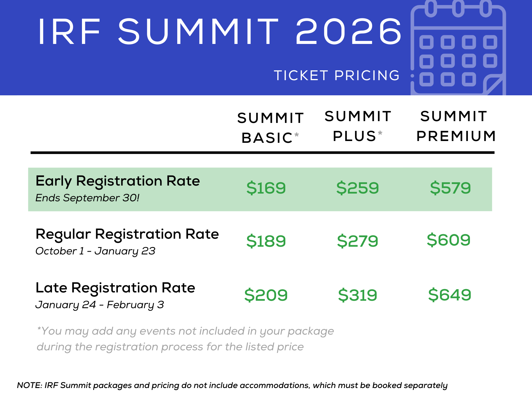The height and width of the screenshot is (399, 532).
Task: Select the SUMMIT PREMIUM column heading
Action: [x=456, y=126]
